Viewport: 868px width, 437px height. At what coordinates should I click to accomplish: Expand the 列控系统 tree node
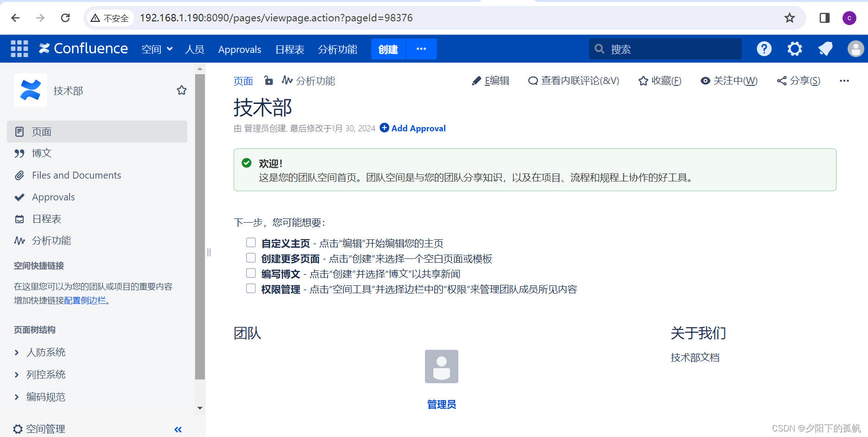click(17, 375)
